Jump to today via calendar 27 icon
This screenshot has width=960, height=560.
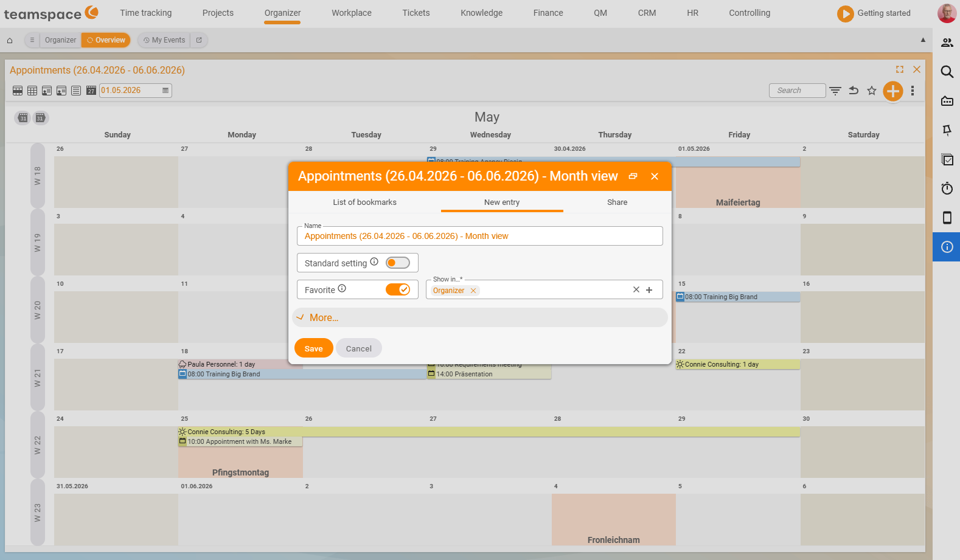[x=91, y=91]
